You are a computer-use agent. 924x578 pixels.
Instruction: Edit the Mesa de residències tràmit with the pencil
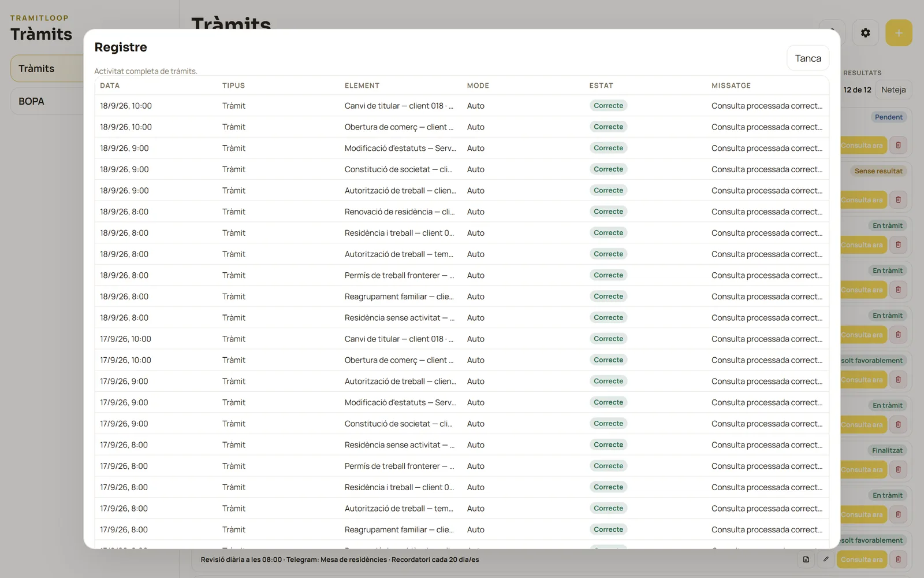[826, 560]
